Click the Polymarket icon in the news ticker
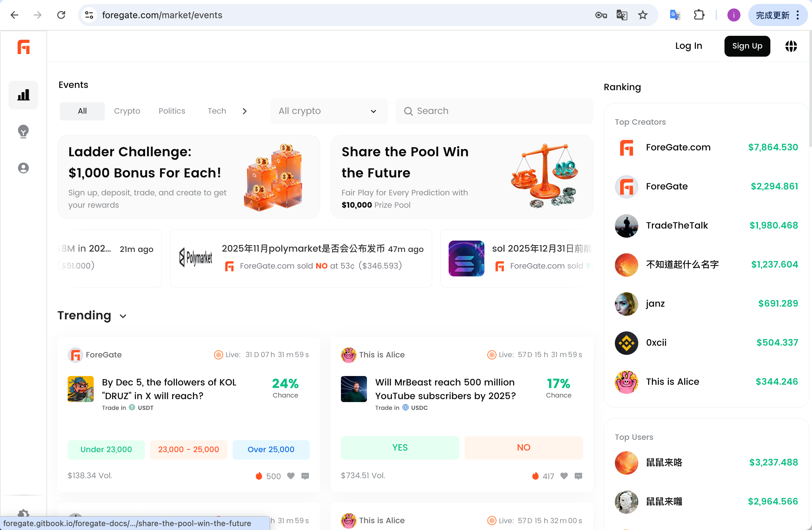This screenshot has height=530, width=812. coord(196,258)
